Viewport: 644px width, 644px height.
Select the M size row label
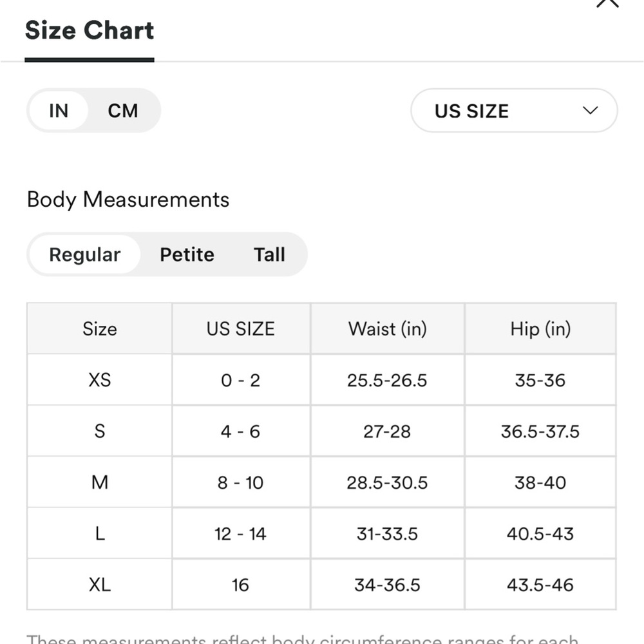(100, 482)
